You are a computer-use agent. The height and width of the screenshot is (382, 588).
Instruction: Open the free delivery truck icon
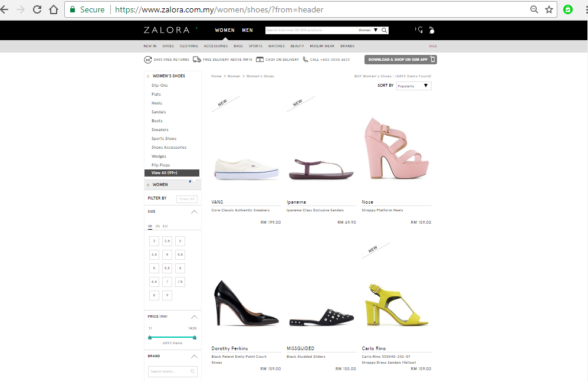tap(197, 59)
